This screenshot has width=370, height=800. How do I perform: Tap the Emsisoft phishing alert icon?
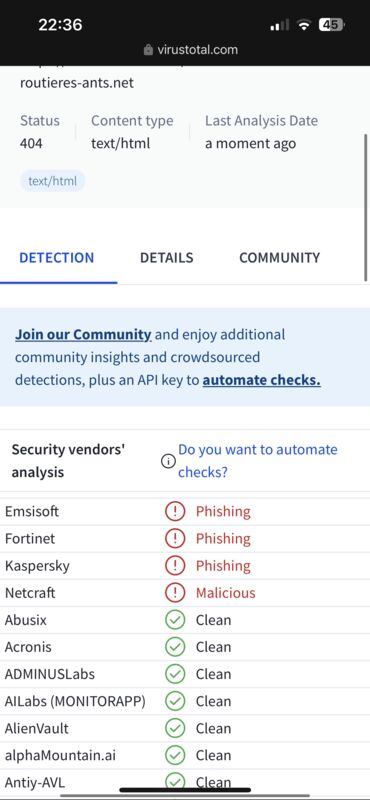click(x=175, y=511)
